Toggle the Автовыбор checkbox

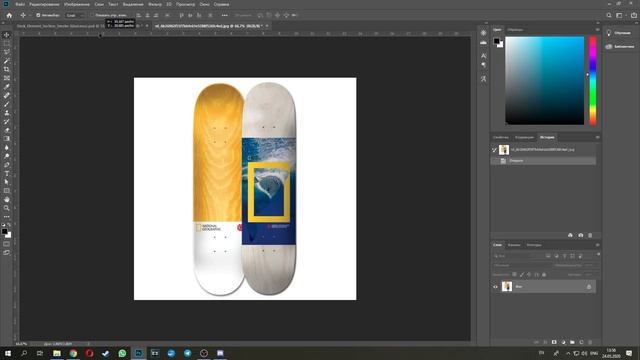(x=38, y=16)
